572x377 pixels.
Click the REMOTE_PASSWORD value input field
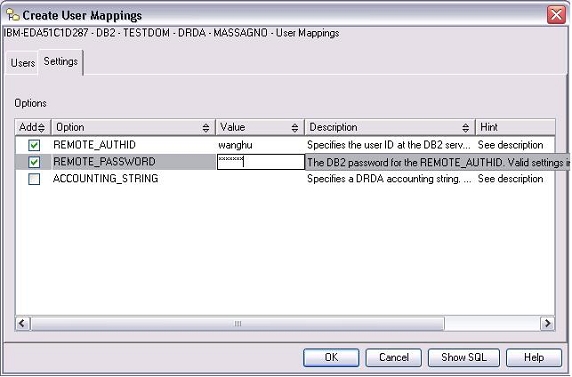[x=260, y=162]
